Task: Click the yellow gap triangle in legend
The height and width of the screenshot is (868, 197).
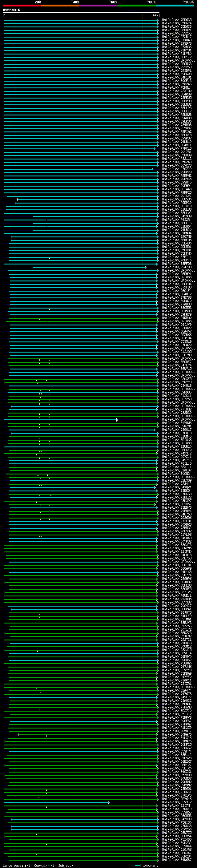Action: tap(25, 866)
